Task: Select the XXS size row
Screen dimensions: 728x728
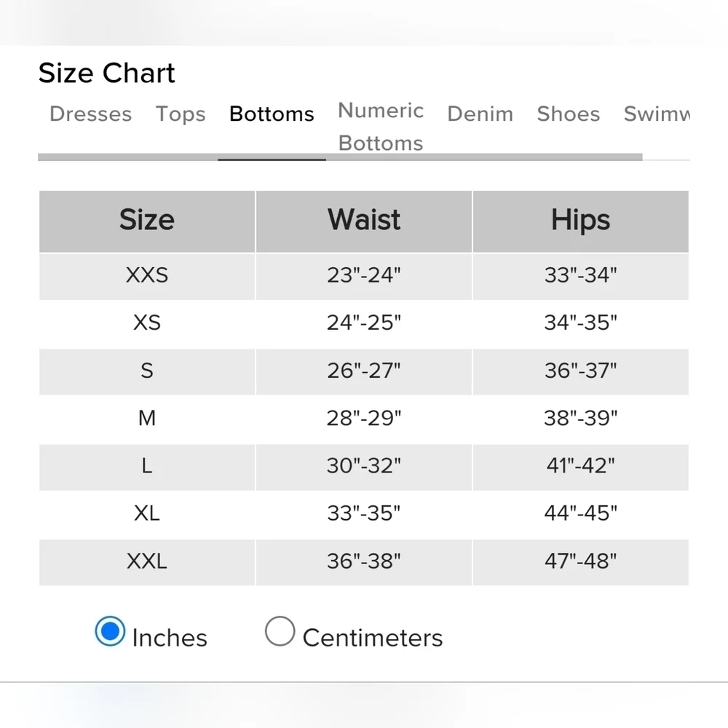Action: point(364,276)
